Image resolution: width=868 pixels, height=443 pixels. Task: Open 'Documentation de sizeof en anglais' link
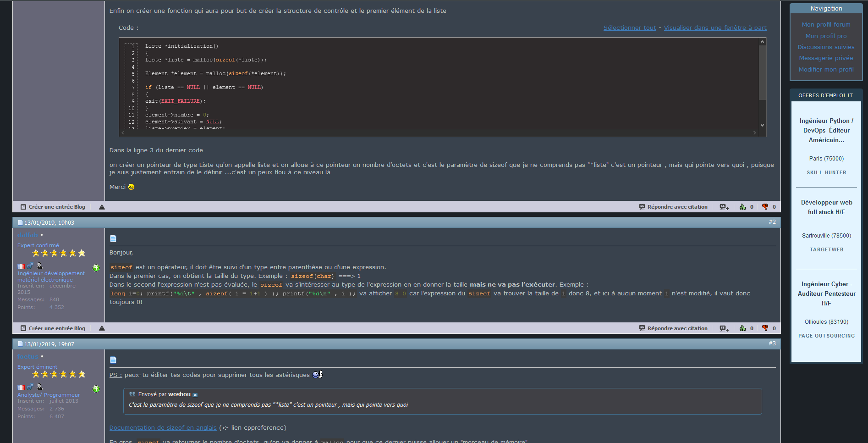point(163,428)
